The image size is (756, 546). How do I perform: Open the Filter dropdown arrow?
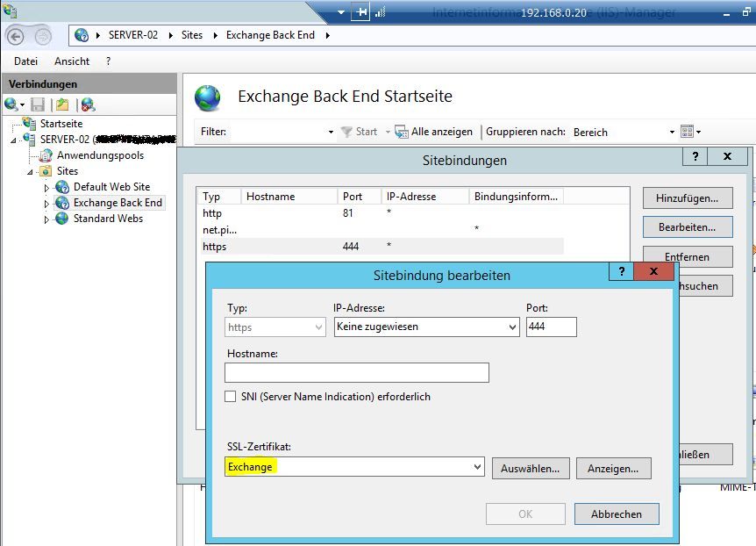point(331,132)
